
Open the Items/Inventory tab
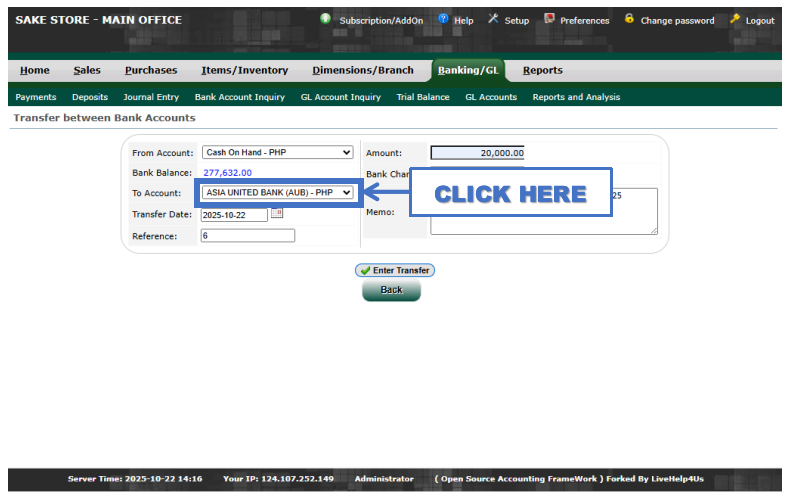(x=244, y=70)
